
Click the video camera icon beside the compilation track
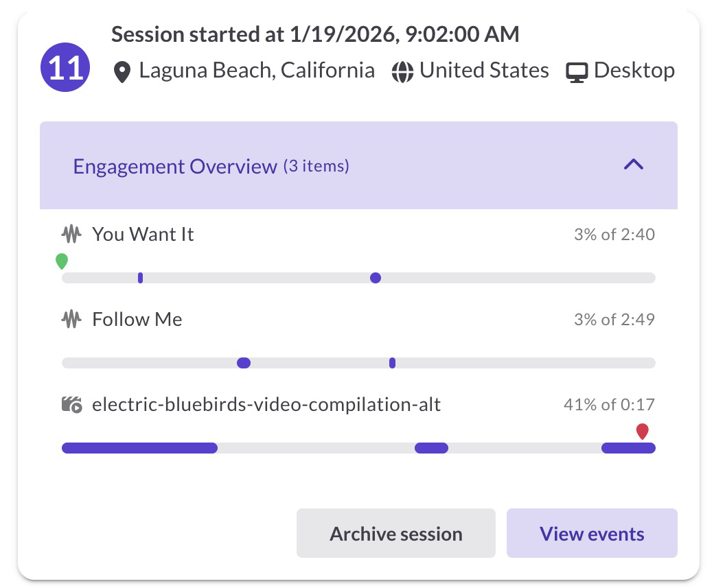pos(73,405)
